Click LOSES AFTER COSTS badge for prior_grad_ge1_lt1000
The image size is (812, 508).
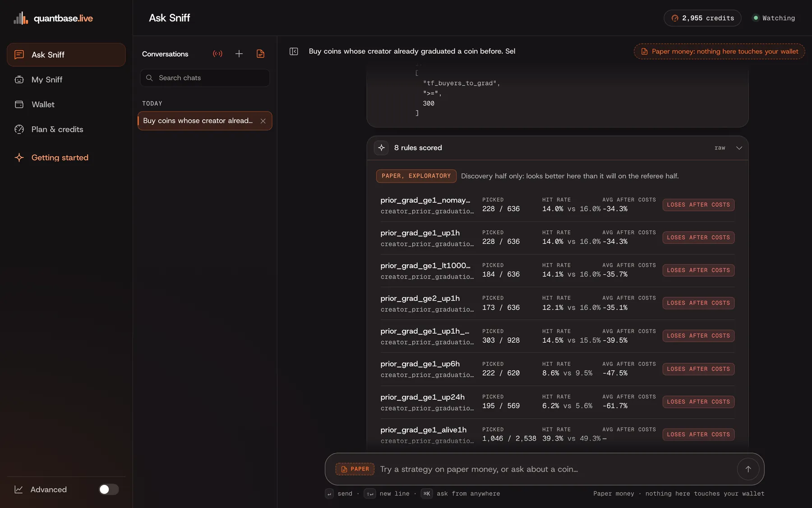pyautogui.click(x=698, y=270)
